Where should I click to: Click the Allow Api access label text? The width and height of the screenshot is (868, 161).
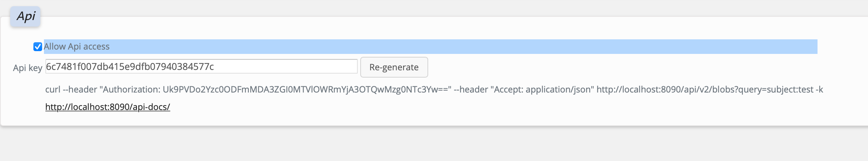tap(77, 47)
